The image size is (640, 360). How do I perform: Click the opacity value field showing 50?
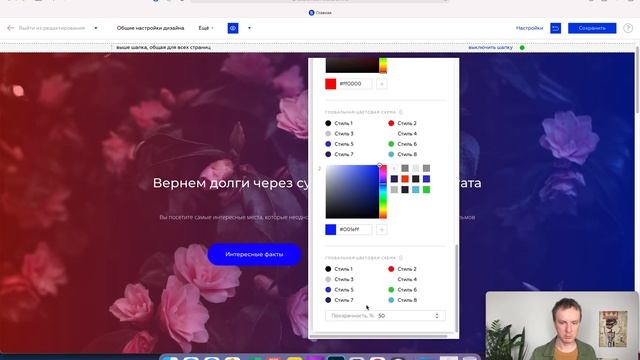(385, 316)
